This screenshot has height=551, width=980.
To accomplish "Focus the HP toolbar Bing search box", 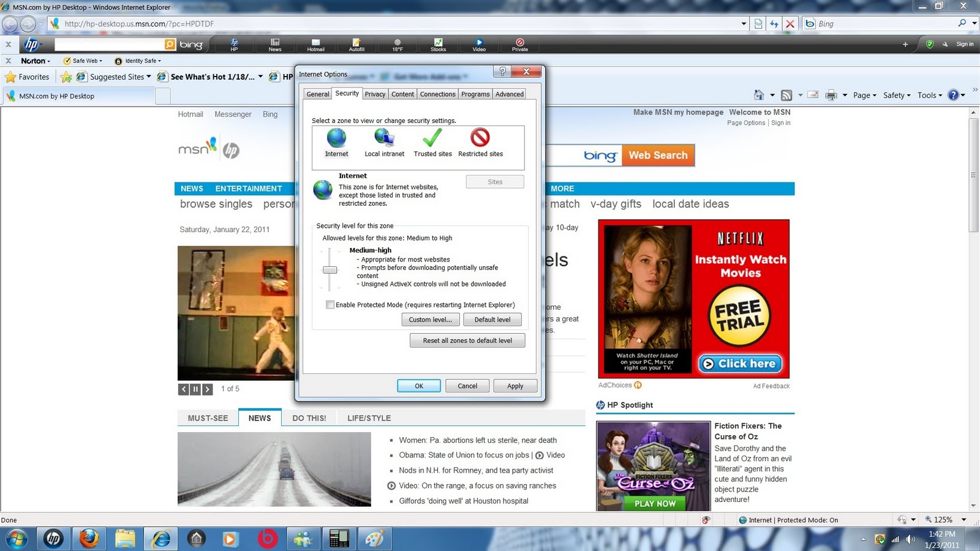I will (110, 44).
